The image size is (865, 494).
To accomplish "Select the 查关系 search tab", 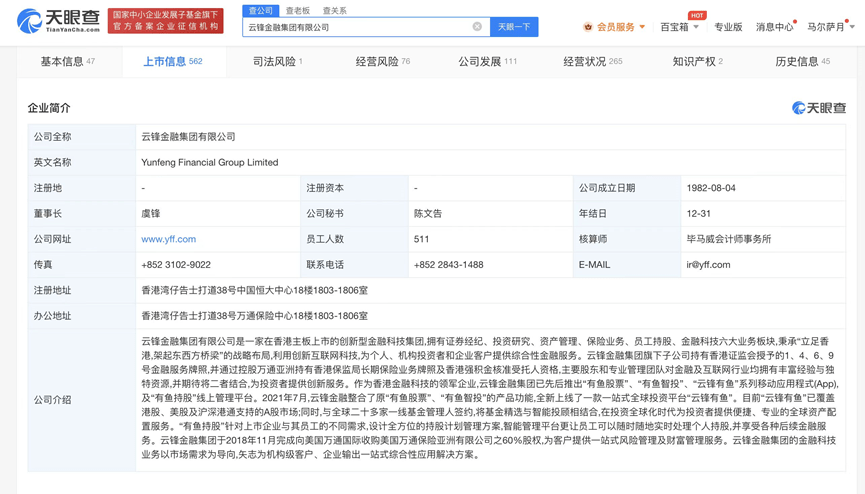I will coord(334,10).
